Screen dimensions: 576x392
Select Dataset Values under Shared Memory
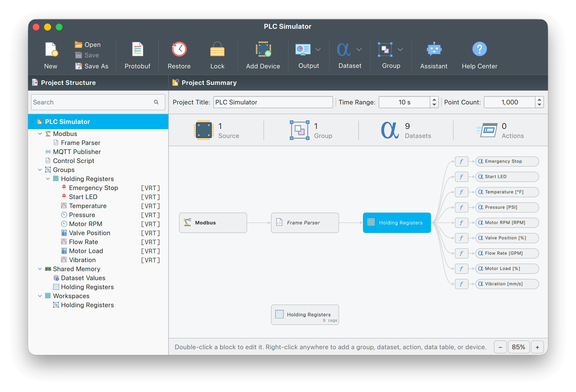point(98,278)
